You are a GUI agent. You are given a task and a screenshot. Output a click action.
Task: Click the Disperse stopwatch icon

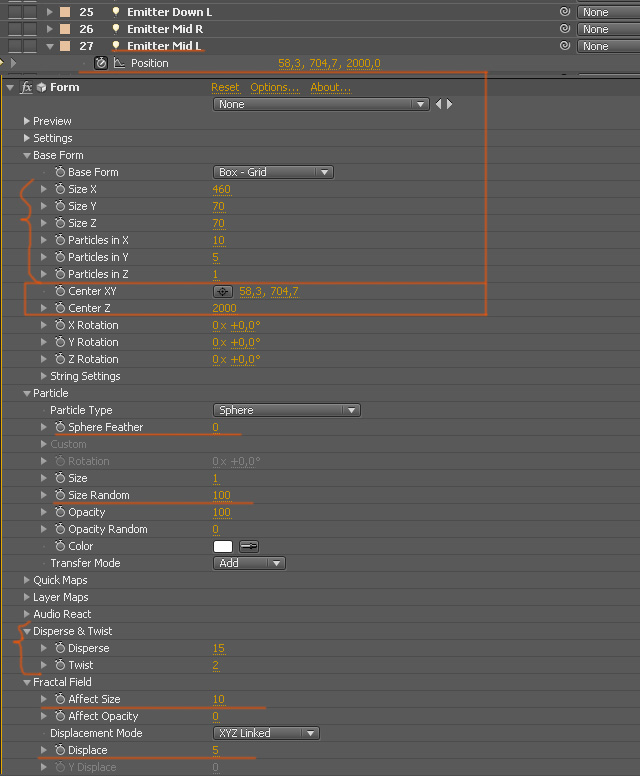tap(60, 648)
